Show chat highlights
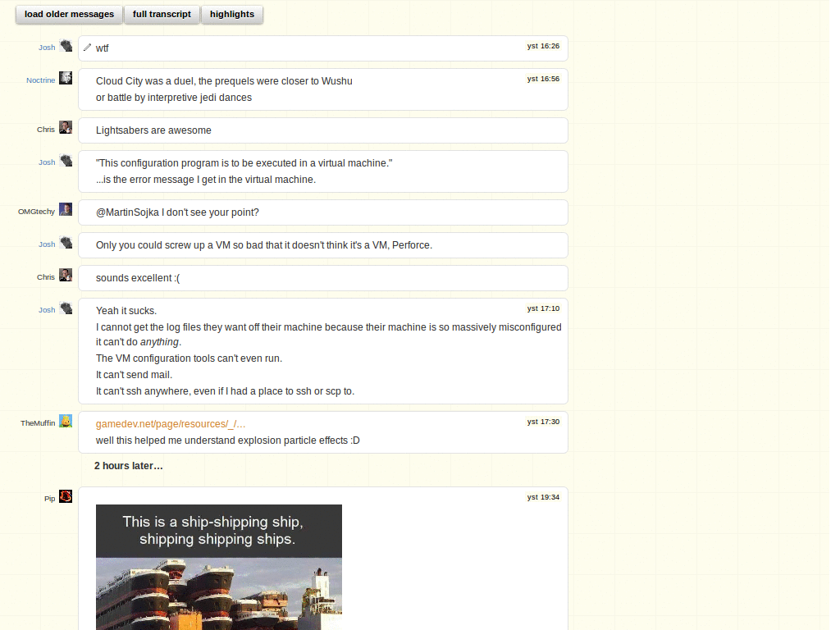 pos(232,15)
